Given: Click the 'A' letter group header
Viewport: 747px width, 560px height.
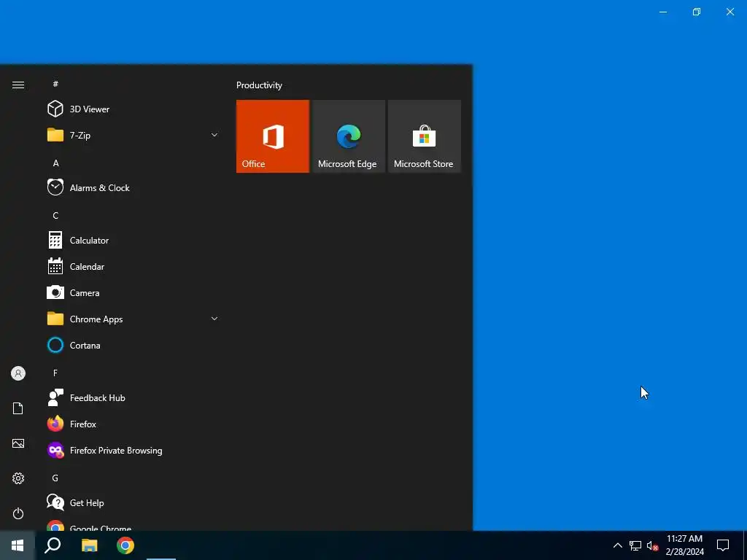Looking at the screenshot, I should (x=55, y=163).
